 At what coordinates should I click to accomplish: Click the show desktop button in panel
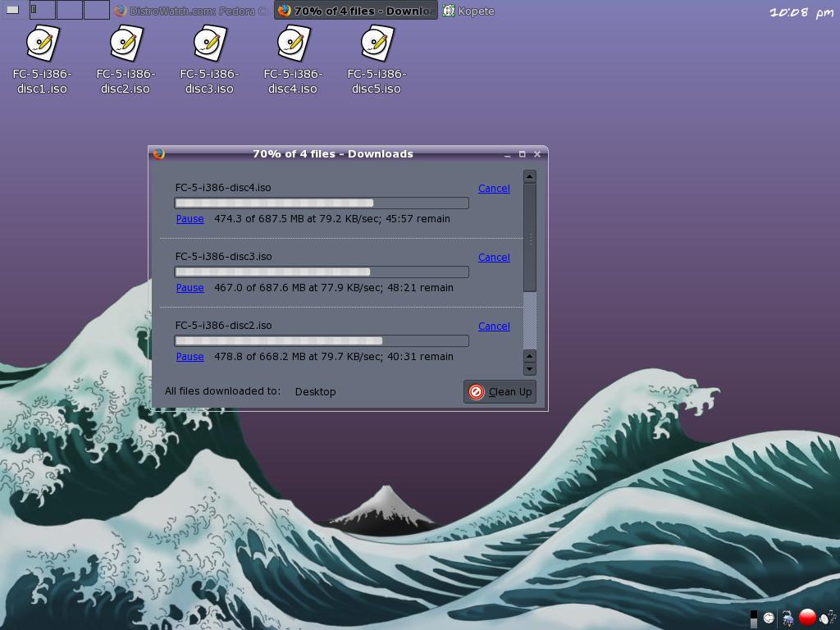click(x=12, y=10)
